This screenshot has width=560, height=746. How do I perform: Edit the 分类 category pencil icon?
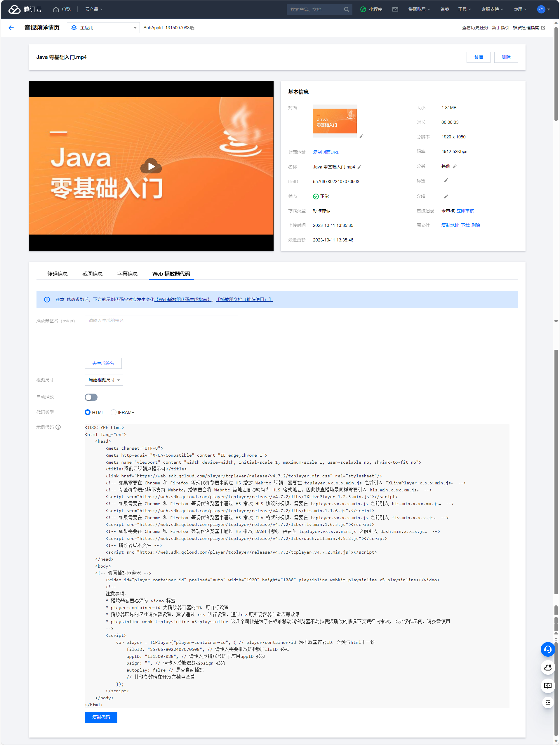point(455,166)
